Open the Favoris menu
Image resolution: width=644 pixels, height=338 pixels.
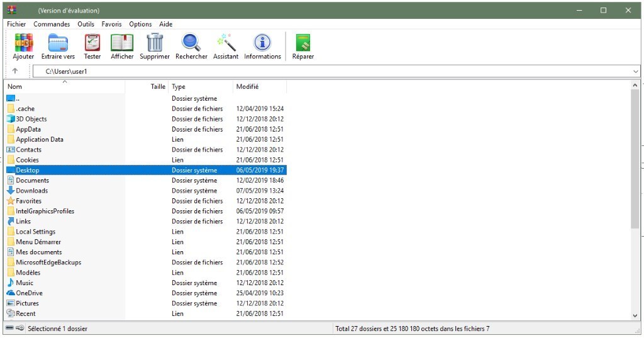(x=111, y=24)
